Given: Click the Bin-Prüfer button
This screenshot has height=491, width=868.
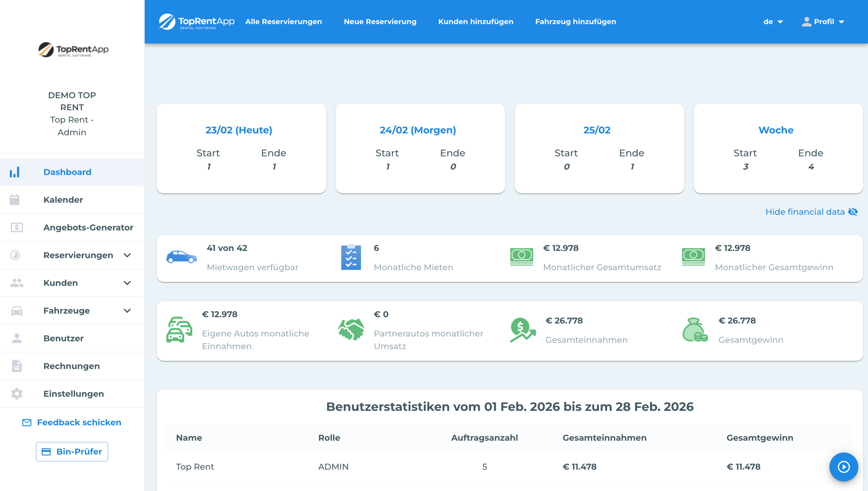Looking at the screenshot, I should click(x=72, y=452).
